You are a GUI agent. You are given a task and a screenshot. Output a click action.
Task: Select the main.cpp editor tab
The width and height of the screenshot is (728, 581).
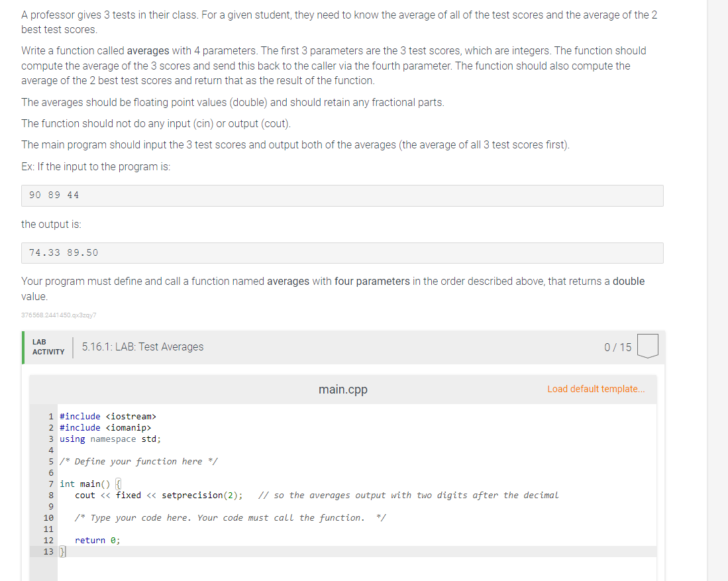coord(342,389)
